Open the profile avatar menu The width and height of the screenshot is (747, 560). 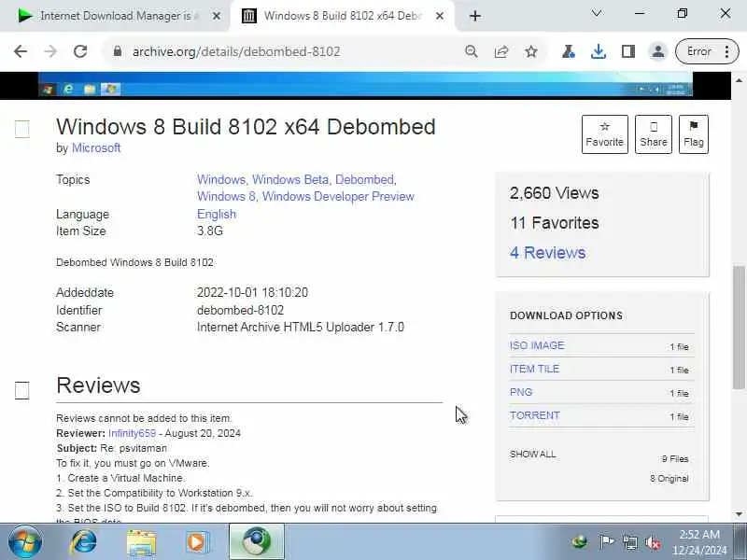click(658, 51)
